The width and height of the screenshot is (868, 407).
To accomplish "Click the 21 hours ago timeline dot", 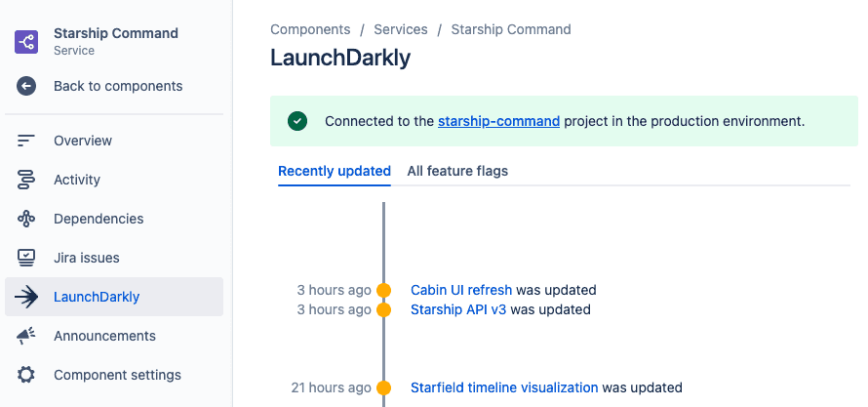I will point(383,387).
